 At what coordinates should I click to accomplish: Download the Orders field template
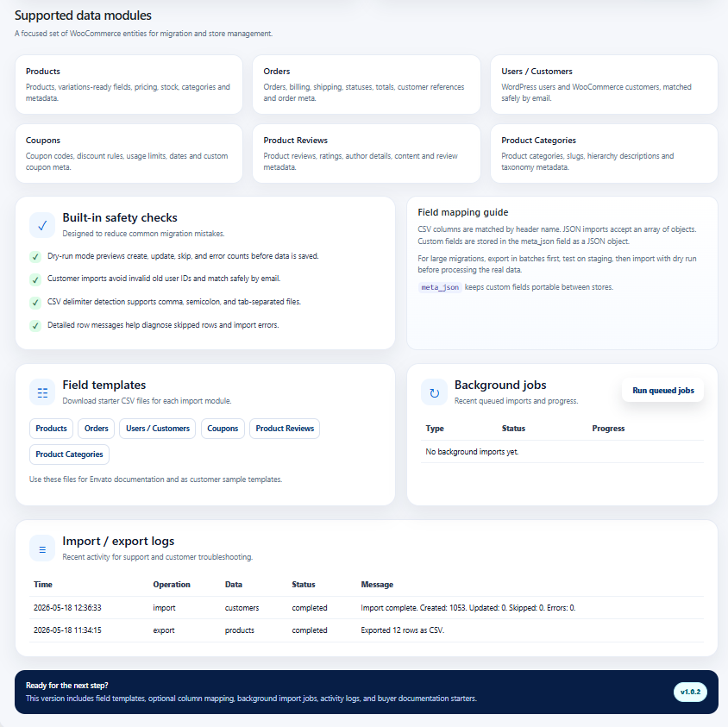pos(96,429)
